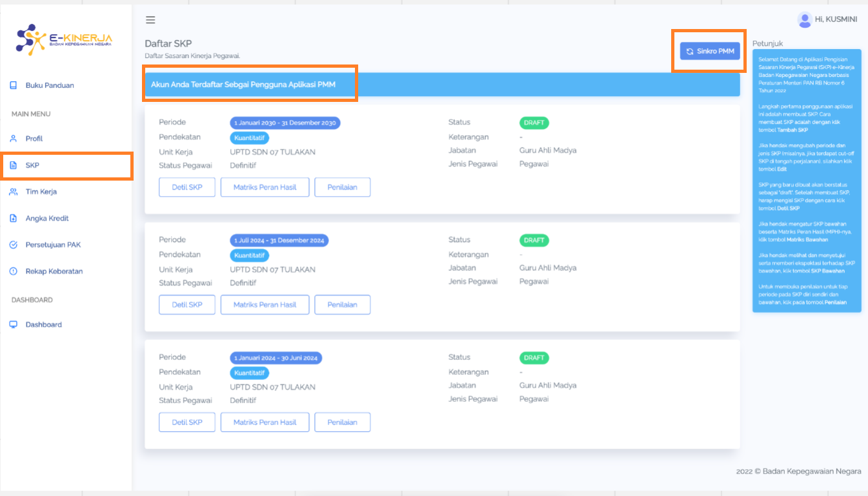This screenshot has width=868, height=496.
Task: Click the Daftar SKP page heading
Action: point(168,43)
